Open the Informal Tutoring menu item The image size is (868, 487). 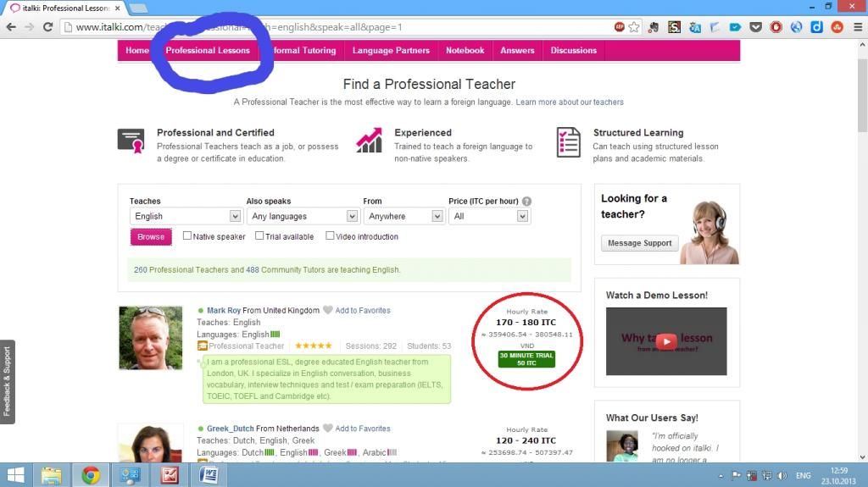304,50
